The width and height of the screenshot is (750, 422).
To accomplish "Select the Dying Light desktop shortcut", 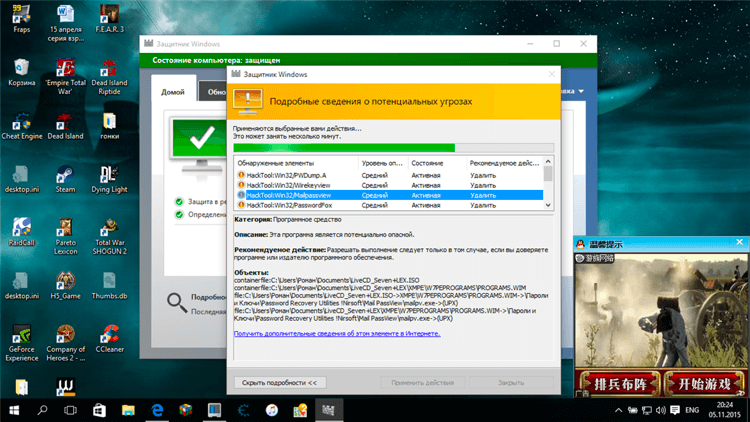I will coord(110,179).
